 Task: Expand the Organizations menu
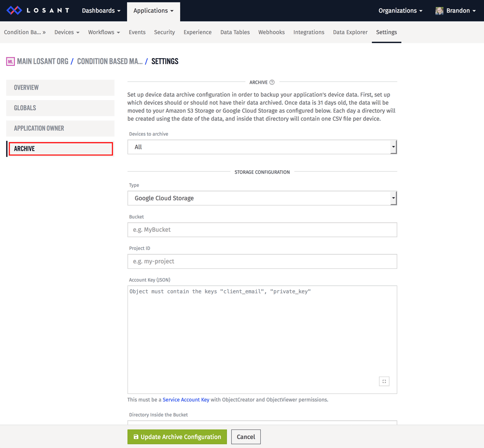point(401,10)
